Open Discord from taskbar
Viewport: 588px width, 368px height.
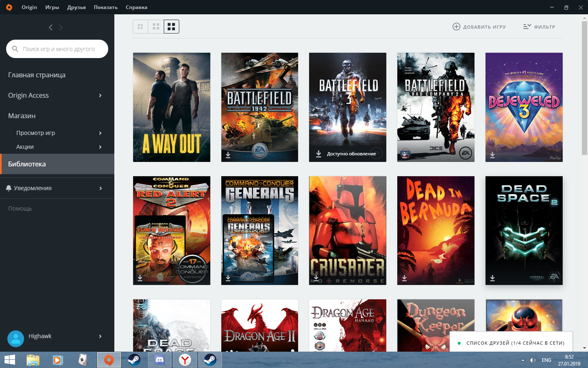pyautogui.click(x=159, y=360)
